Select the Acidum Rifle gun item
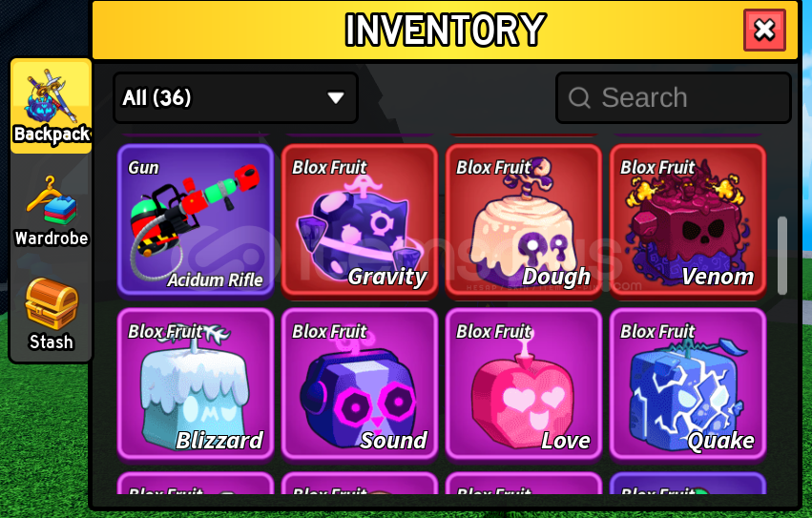The height and width of the screenshot is (518, 812). point(196,221)
